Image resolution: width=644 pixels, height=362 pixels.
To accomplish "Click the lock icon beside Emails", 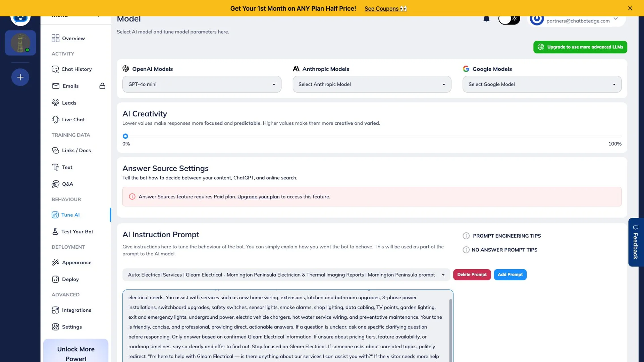I will tap(102, 86).
